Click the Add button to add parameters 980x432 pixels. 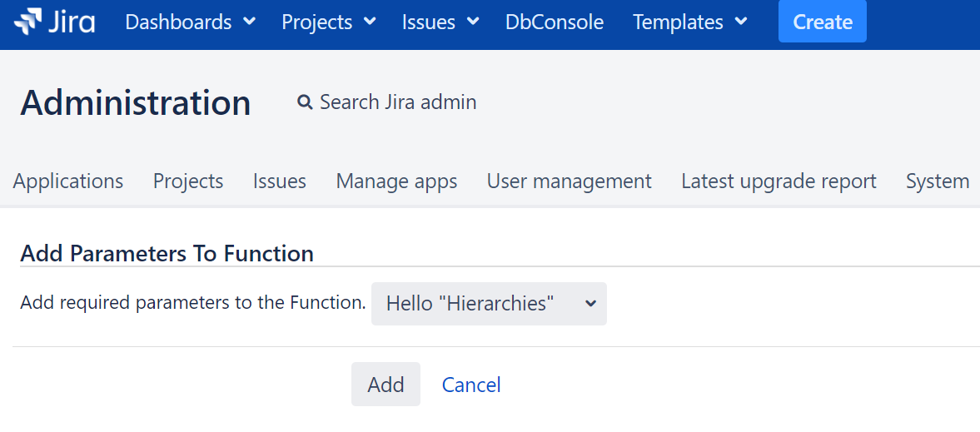[386, 385]
